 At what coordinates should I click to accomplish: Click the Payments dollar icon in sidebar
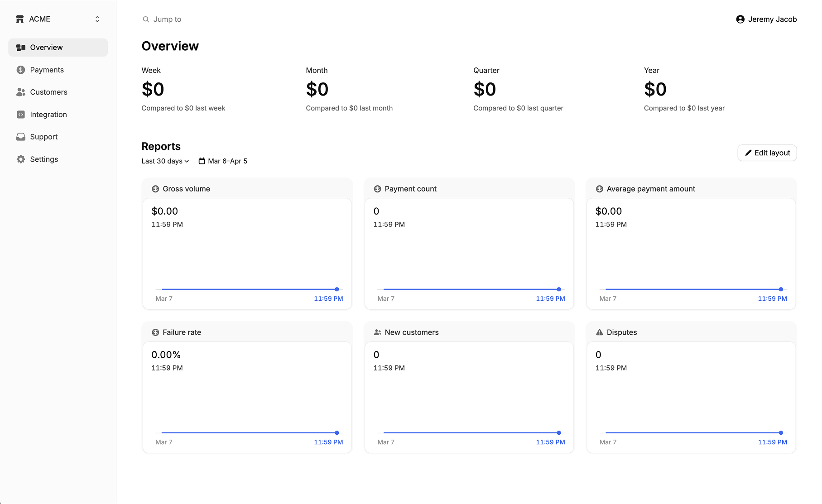pos(21,70)
